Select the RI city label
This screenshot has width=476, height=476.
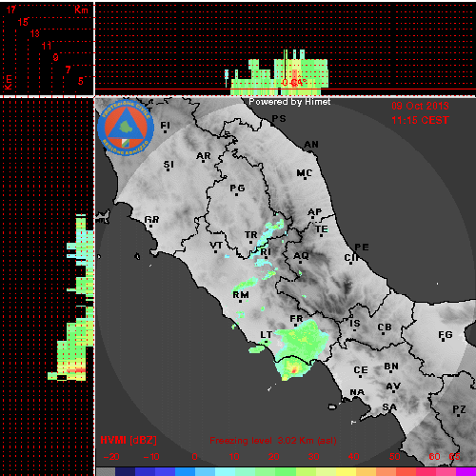(266, 252)
